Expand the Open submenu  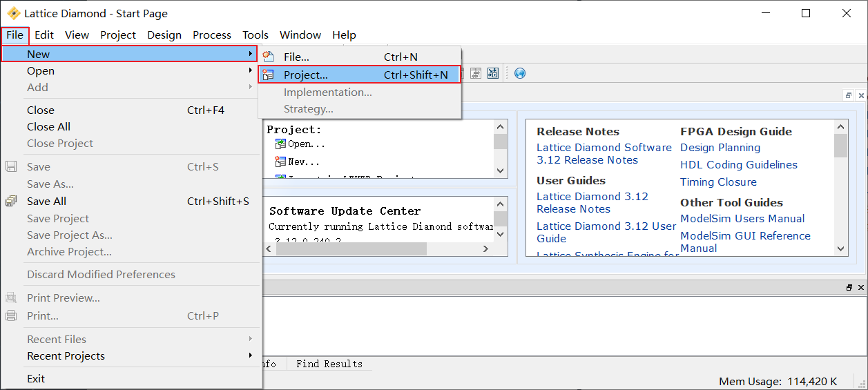[131, 70]
